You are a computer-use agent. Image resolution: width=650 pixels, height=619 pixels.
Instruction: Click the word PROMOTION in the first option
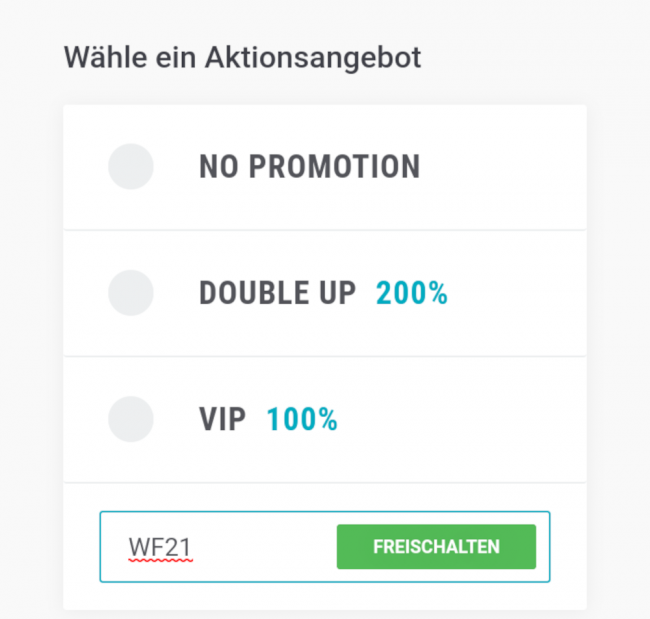coord(334,167)
